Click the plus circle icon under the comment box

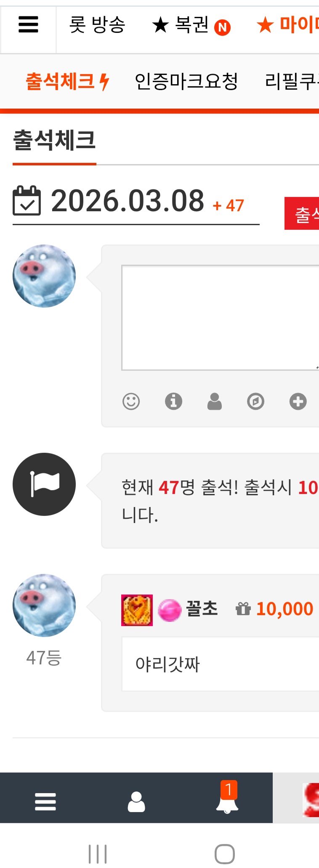[298, 401]
